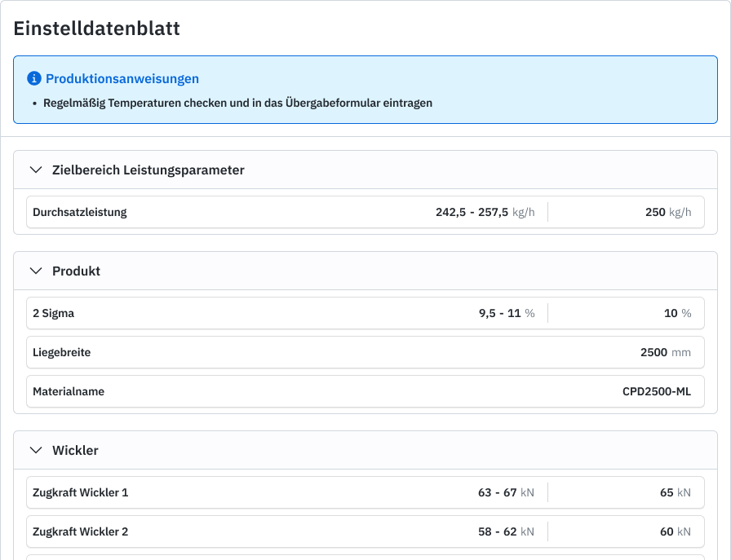The image size is (731, 560).
Task: Click the 60 kN Wickler 2 target value
Action: pyautogui.click(x=675, y=532)
